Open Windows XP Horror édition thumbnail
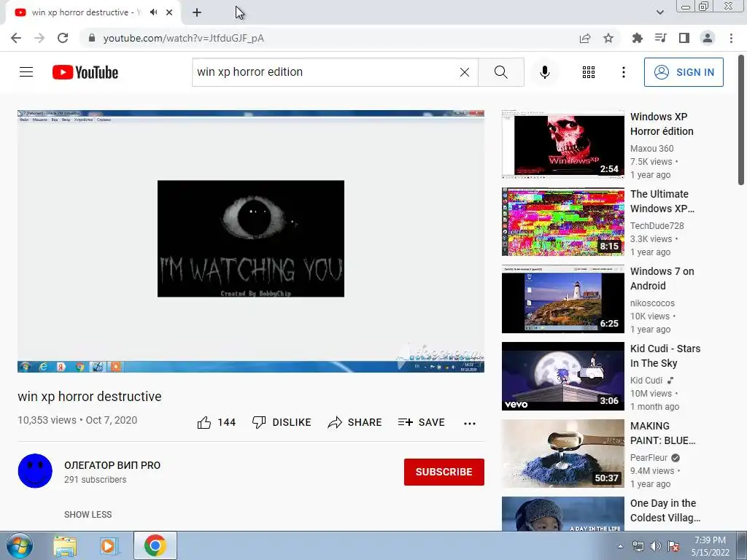 [562, 144]
